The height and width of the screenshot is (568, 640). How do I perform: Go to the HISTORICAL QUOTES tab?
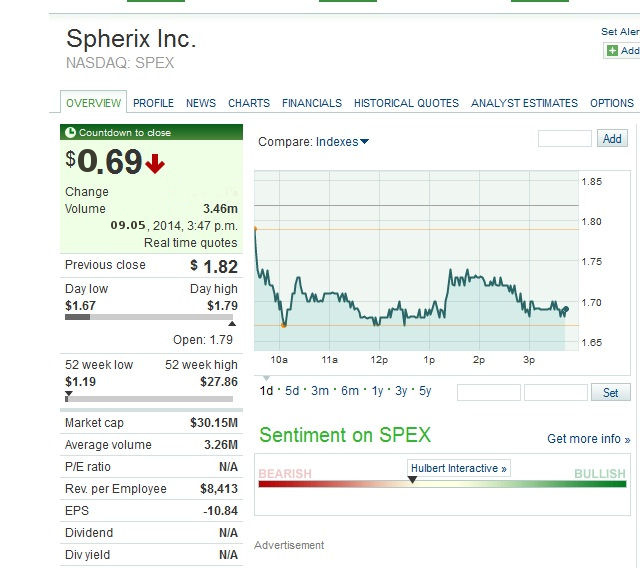pos(406,103)
